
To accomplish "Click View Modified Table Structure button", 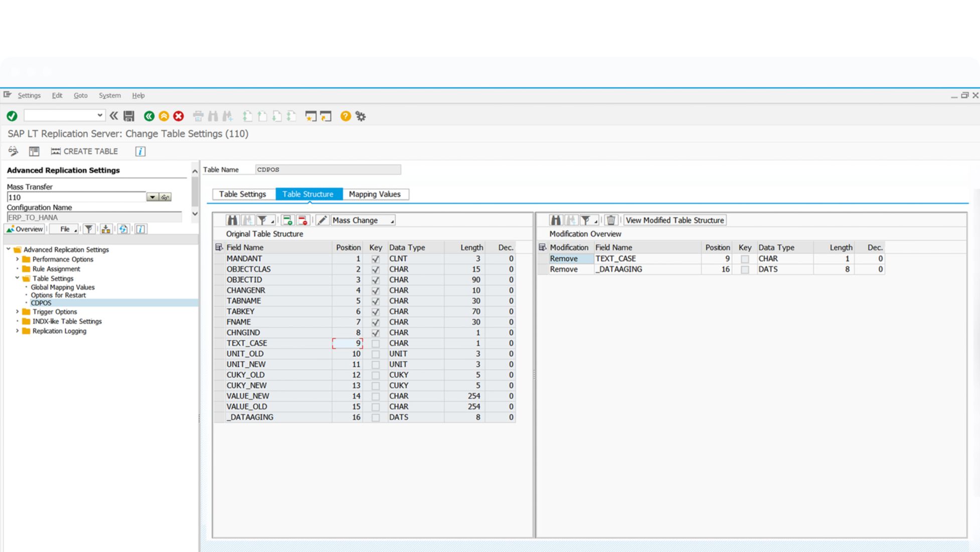I will point(675,220).
